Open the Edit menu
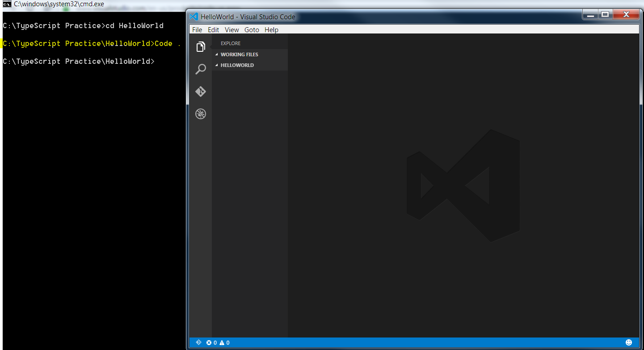644x350 pixels. 214,30
